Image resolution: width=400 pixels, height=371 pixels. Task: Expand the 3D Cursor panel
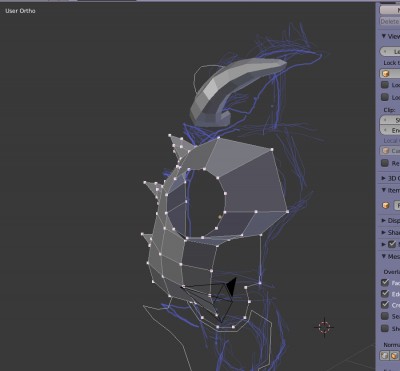pos(384,178)
